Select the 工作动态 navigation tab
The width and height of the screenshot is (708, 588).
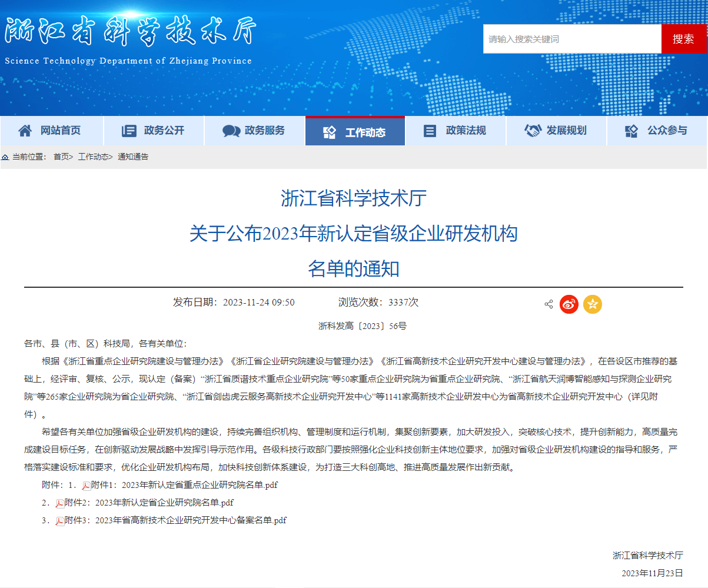point(355,132)
